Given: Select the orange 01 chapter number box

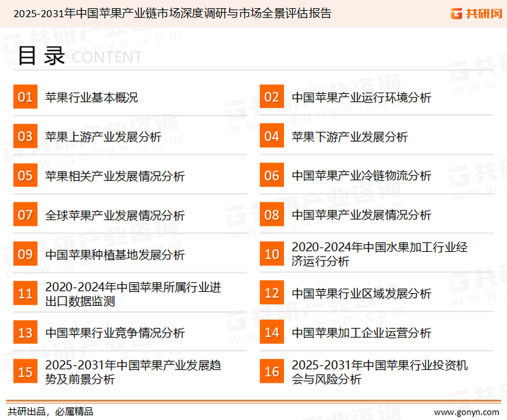Looking at the screenshot, I should [25, 97].
